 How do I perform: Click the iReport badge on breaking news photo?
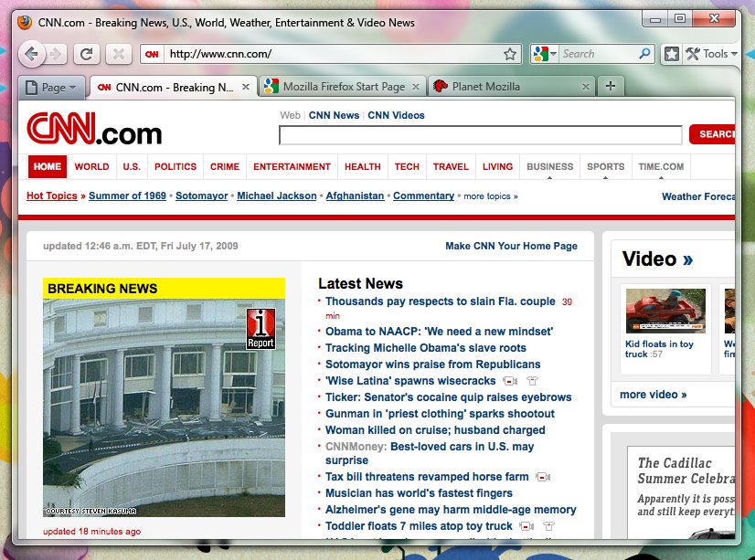point(261,329)
